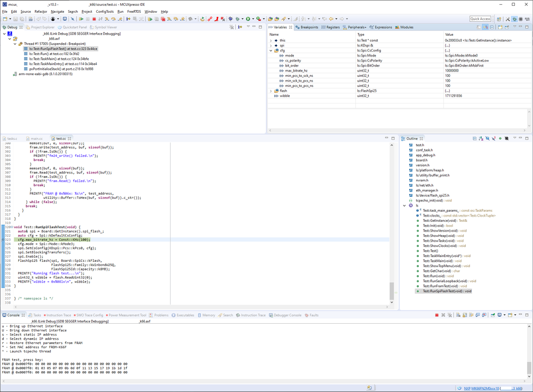533x392 pixels.
Task: Collapse All in the Outline view
Action: pyautogui.click(x=474, y=139)
